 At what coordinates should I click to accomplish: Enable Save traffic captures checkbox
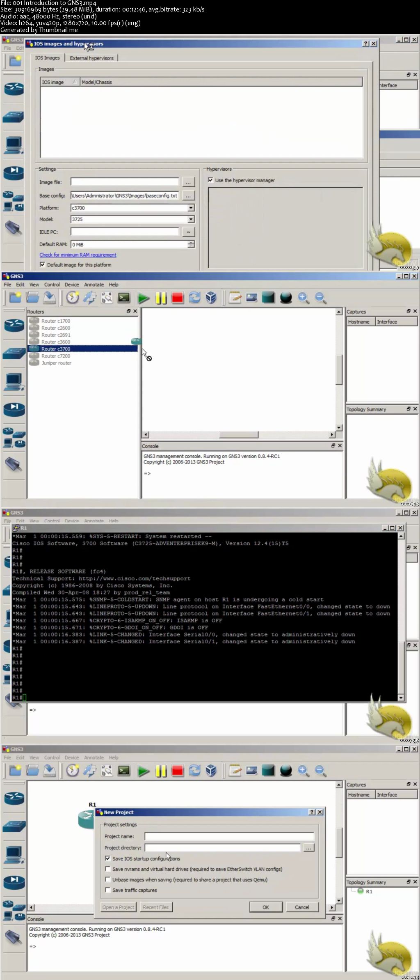coord(107,890)
